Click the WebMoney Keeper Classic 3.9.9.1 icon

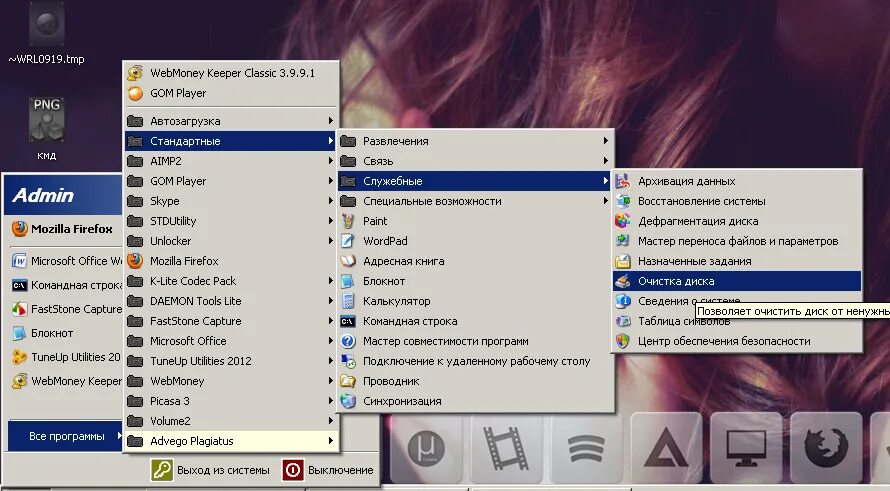click(135, 73)
